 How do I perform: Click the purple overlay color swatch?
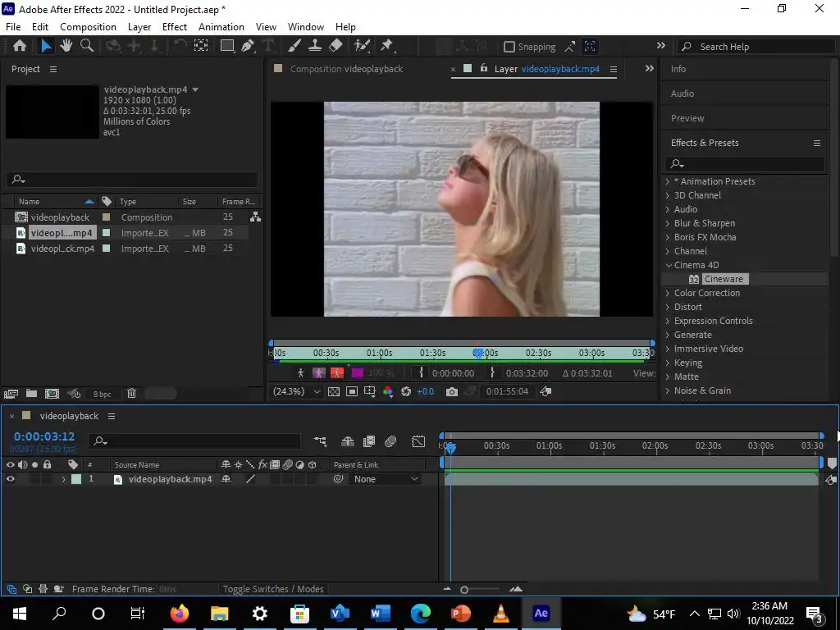coord(357,373)
